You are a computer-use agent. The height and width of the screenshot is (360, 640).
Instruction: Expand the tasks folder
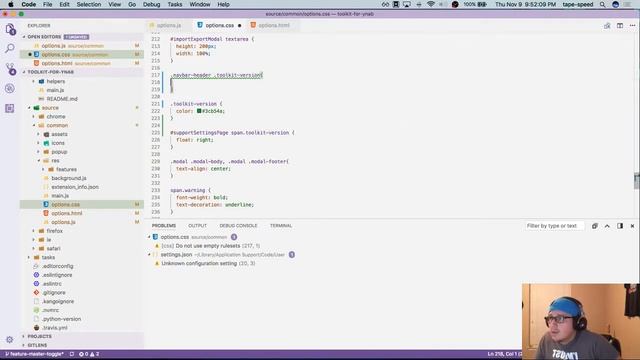48,258
